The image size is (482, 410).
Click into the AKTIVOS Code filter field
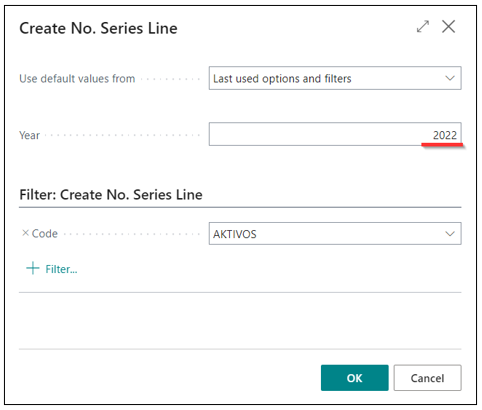tap(335, 233)
